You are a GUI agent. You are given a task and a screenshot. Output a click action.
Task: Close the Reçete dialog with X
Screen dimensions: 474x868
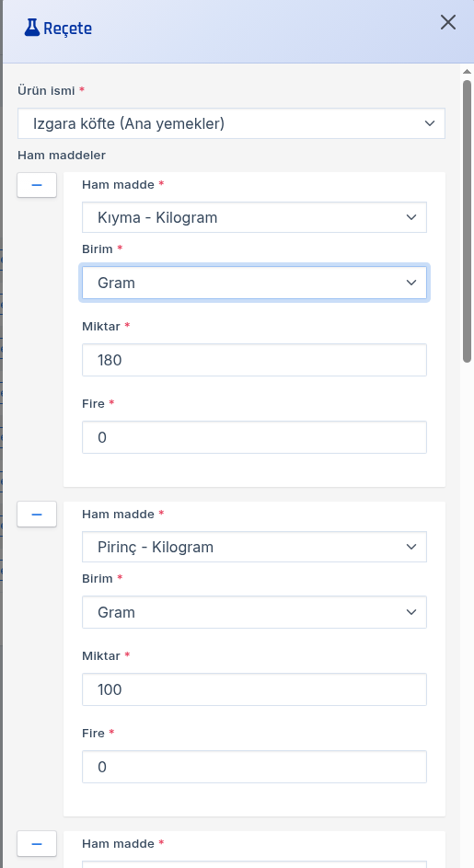(447, 22)
